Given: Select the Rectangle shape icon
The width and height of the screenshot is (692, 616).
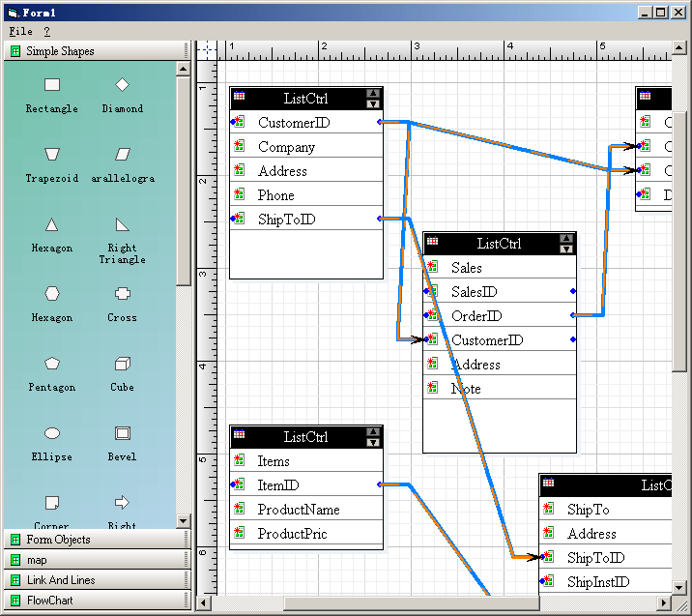Looking at the screenshot, I should pyautogui.click(x=52, y=86).
